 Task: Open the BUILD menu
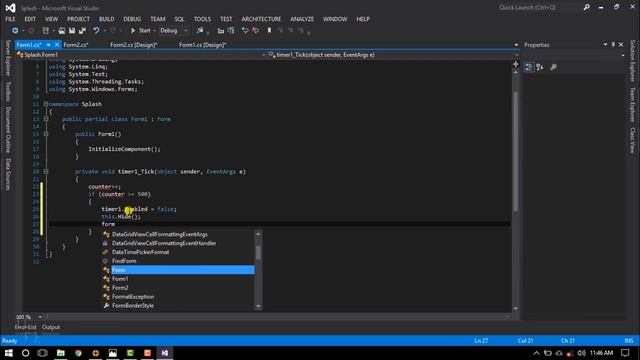tap(107, 19)
